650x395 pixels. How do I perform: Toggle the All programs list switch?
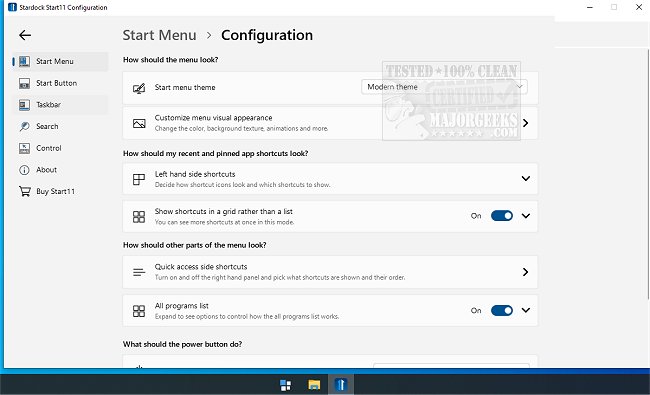(x=502, y=310)
